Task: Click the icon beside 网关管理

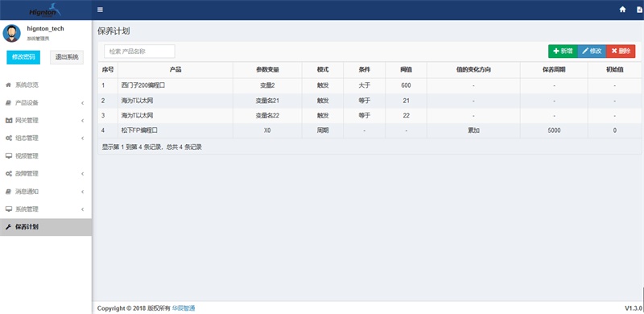Action: click(x=8, y=121)
